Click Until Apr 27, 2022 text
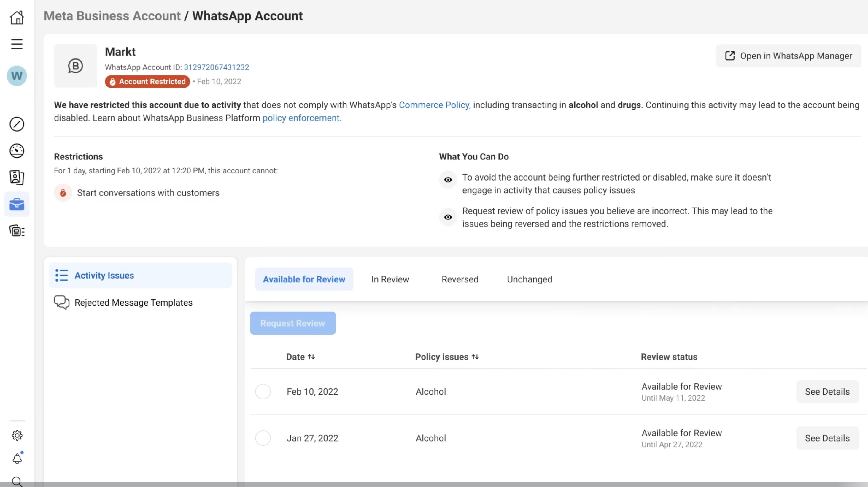This screenshot has width=868, height=487. (672, 445)
